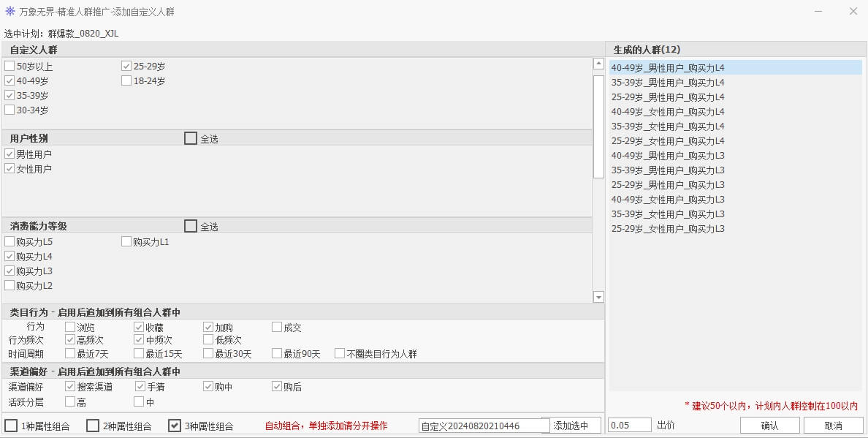
Task: Select 最近7天 time period
Action: tap(70, 354)
